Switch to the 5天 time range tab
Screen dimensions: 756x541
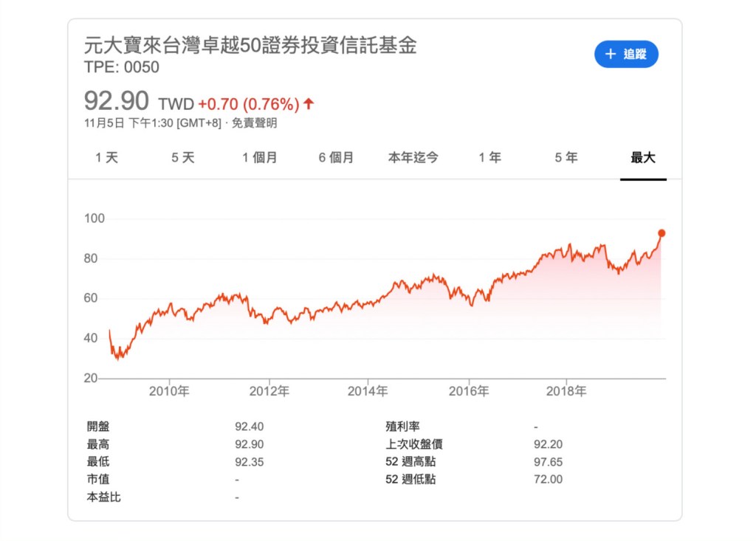click(183, 157)
